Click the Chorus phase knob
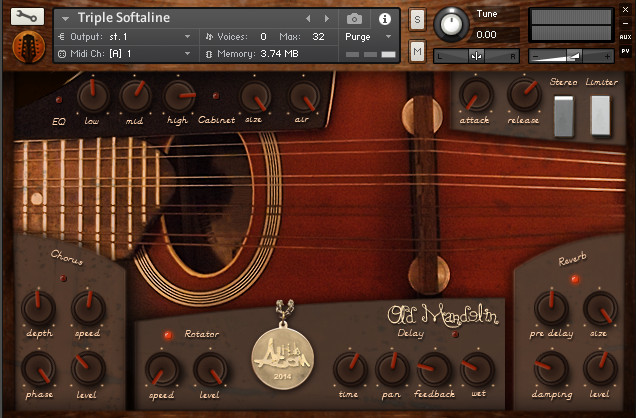 pyautogui.click(x=39, y=368)
